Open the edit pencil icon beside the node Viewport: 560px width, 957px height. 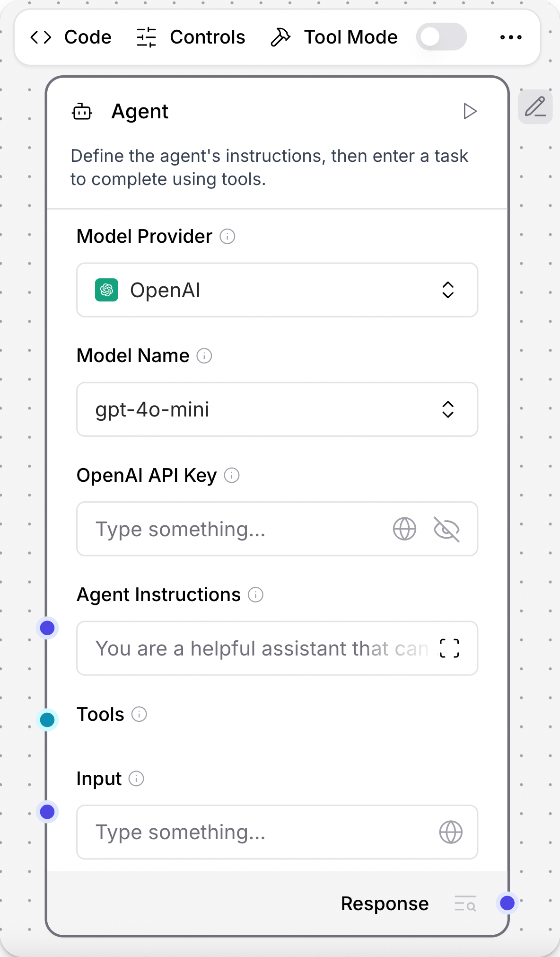(535, 107)
